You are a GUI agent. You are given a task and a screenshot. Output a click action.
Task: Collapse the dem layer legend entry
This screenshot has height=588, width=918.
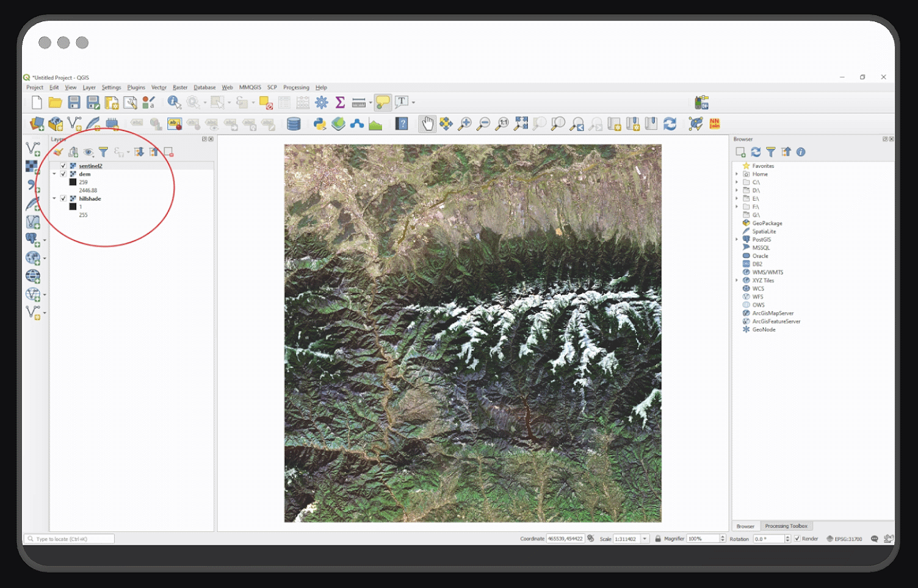click(56, 174)
